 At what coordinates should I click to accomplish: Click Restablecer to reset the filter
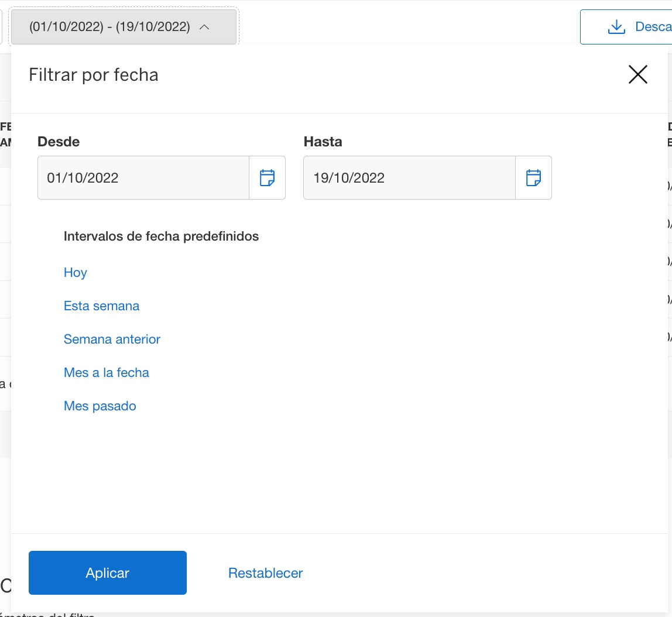coord(265,573)
